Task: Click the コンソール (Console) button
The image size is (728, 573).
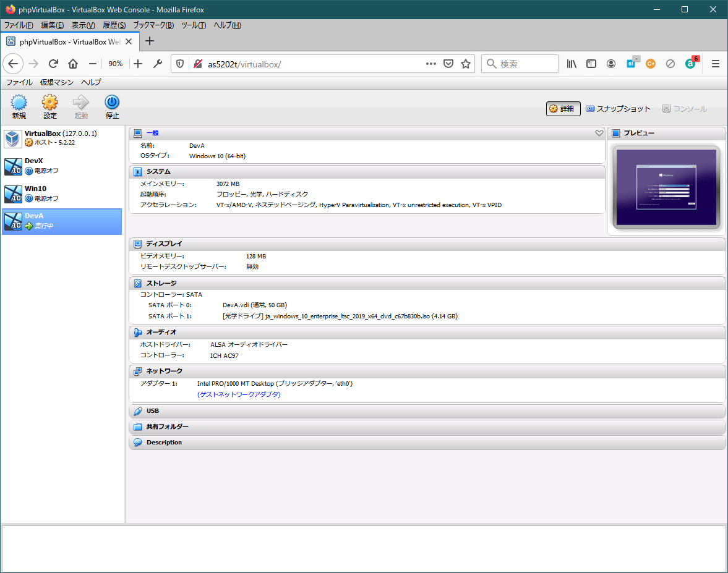Action: pyautogui.click(x=685, y=109)
